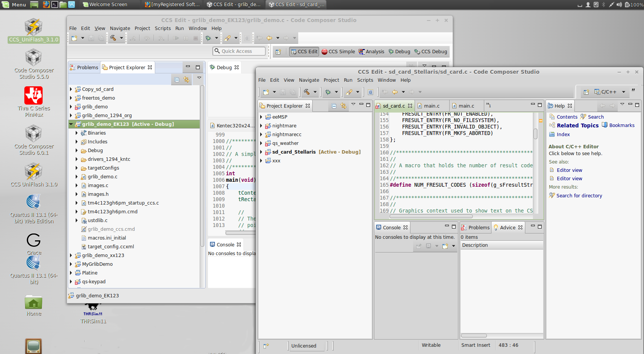Open the Contents icon in Help panel
This screenshot has width=644, height=354.
(x=552, y=117)
